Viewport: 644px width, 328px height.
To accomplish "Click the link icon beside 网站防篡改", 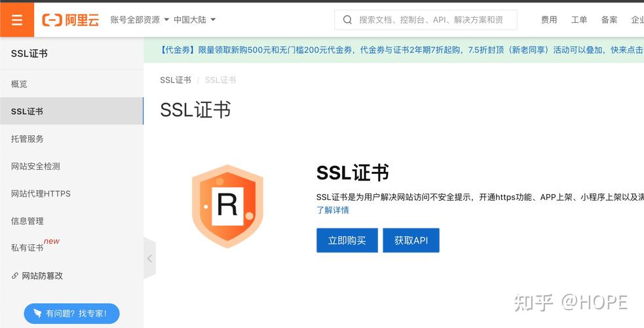I will 15,276.
